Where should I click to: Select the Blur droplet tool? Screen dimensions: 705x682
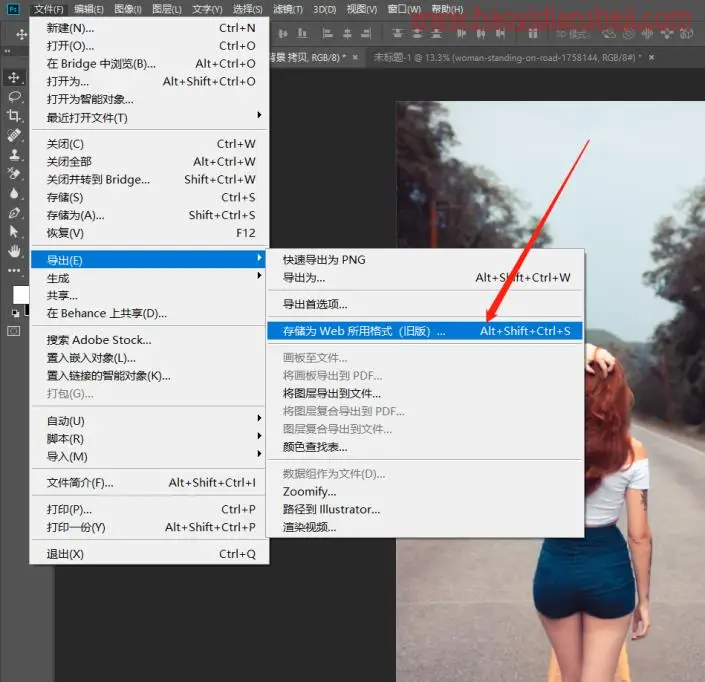pyautogui.click(x=14, y=193)
